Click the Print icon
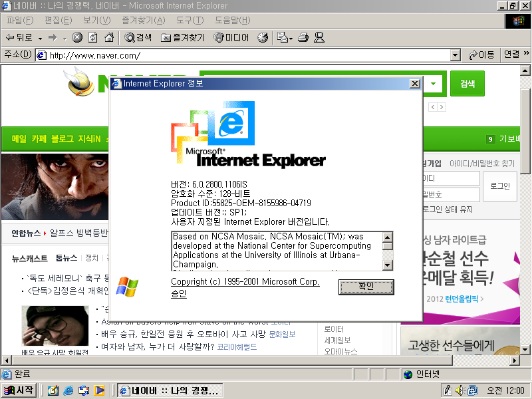 (x=303, y=37)
